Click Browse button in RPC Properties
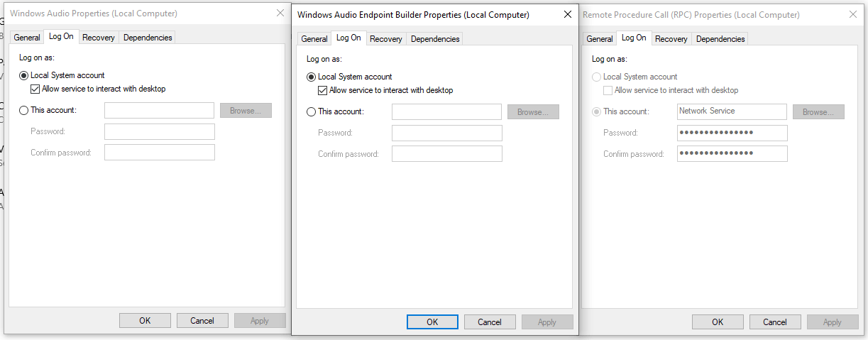868x340 pixels. (818, 111)
